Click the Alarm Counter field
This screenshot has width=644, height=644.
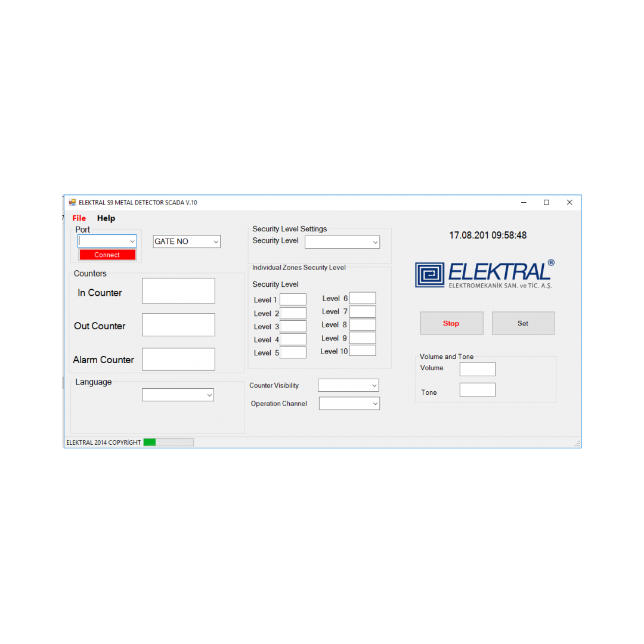[x=178, y=359]
